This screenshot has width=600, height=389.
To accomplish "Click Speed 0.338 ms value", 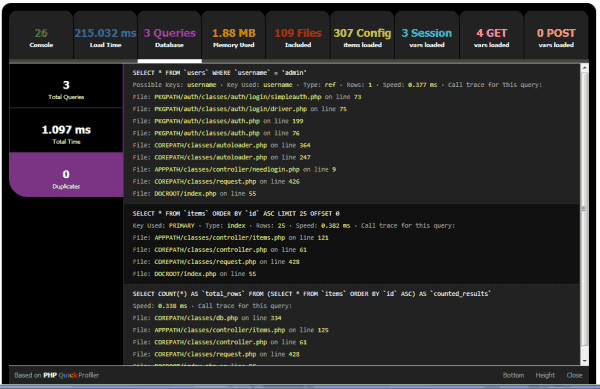I will point(173,306).
